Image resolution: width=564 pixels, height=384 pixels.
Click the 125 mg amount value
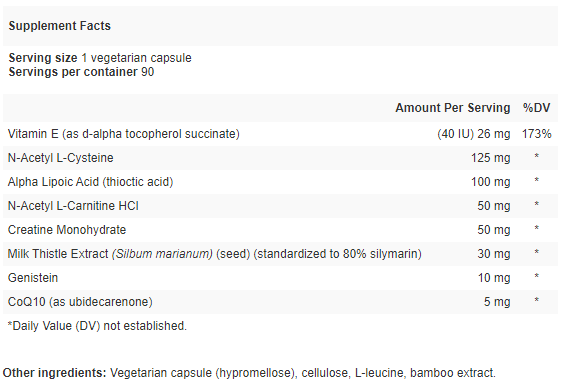pos(491,158)
